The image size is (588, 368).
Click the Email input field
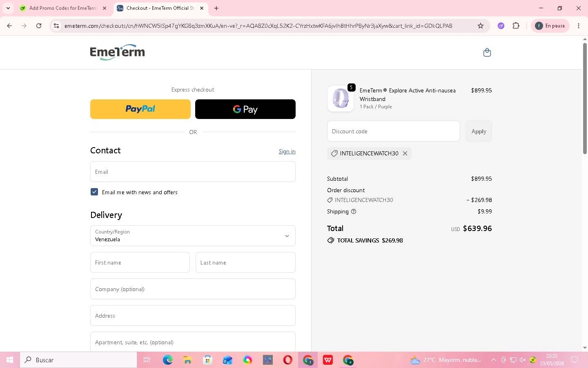coord(193,172)
